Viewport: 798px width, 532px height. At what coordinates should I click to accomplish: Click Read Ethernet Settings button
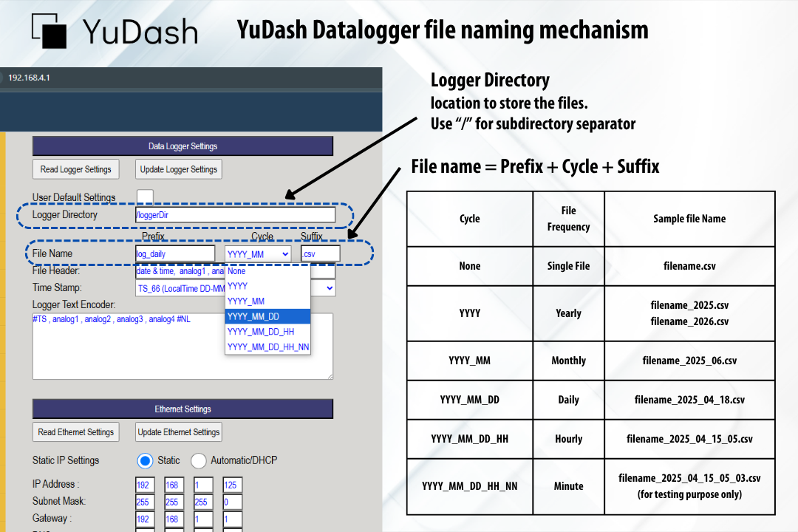(x=75, y=432)
